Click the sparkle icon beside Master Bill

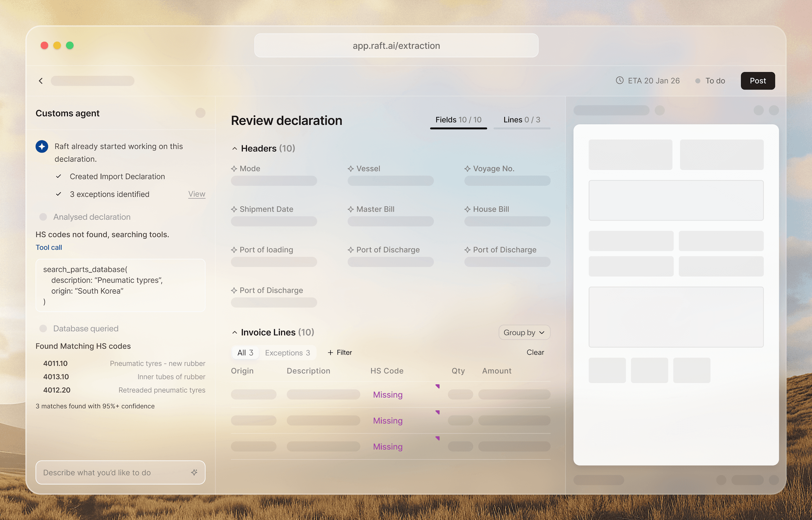[x=351, y=209]
